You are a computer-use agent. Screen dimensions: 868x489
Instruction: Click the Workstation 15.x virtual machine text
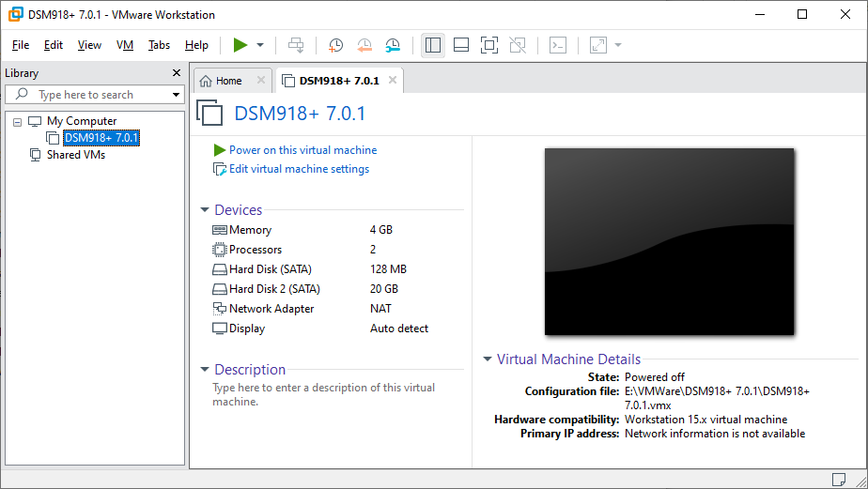[x=705, y=420]
